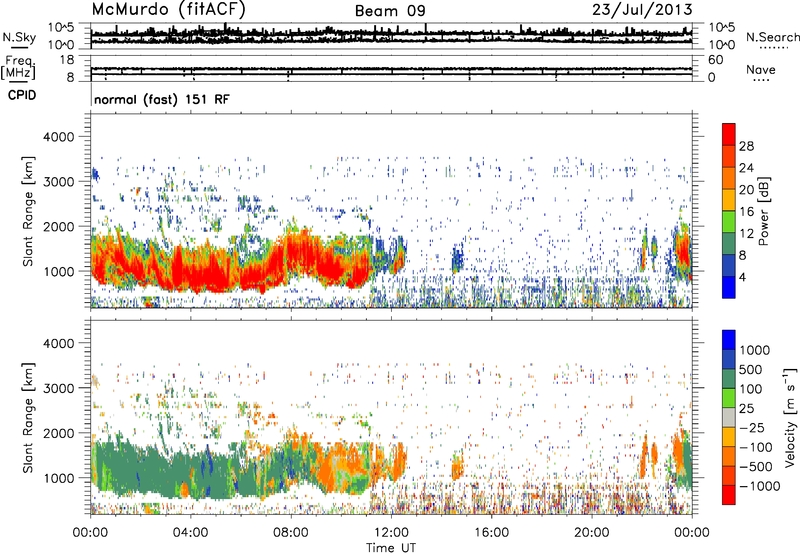Select the N.Sky legend label
The width and height of the screenshot is (800, 554).
pos(19,37)
